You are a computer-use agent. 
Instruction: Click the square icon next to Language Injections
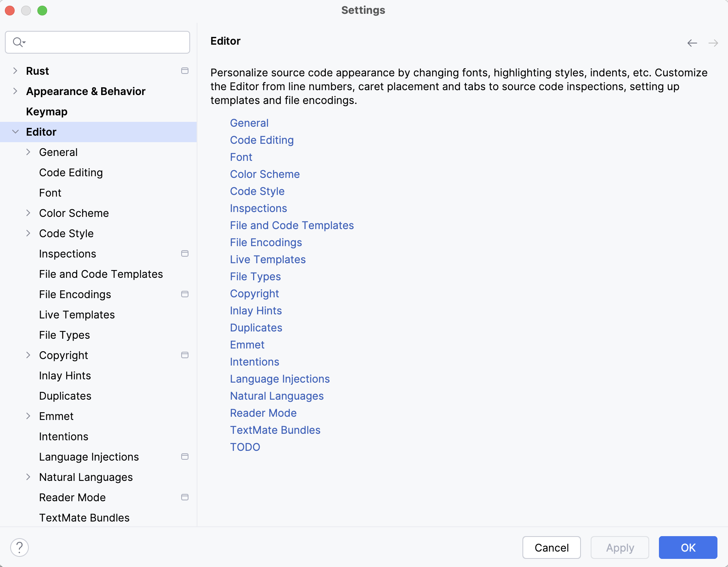185,457
